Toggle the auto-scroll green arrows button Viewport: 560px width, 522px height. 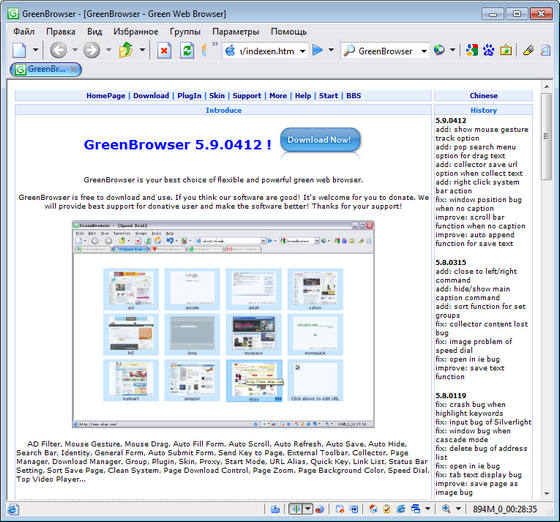pyautogui.click(x=296, y=509)
